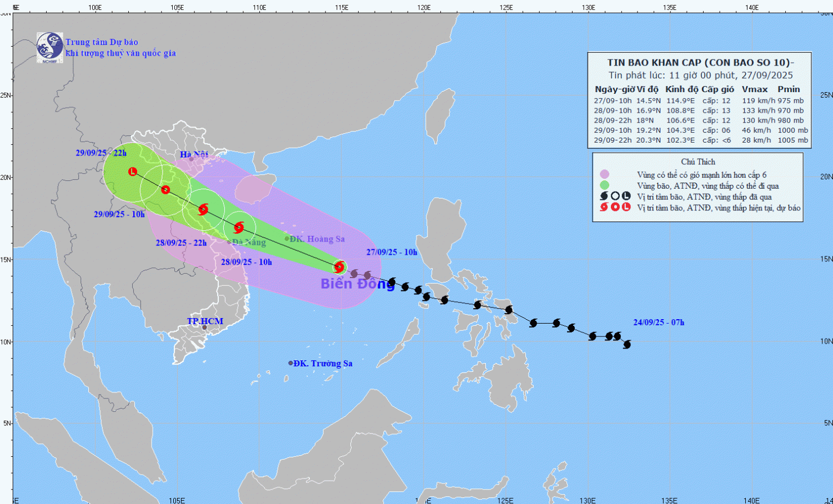Click the ĐK. Hoàng Sa label
833x504 pixels.
(x=317, y=239)
